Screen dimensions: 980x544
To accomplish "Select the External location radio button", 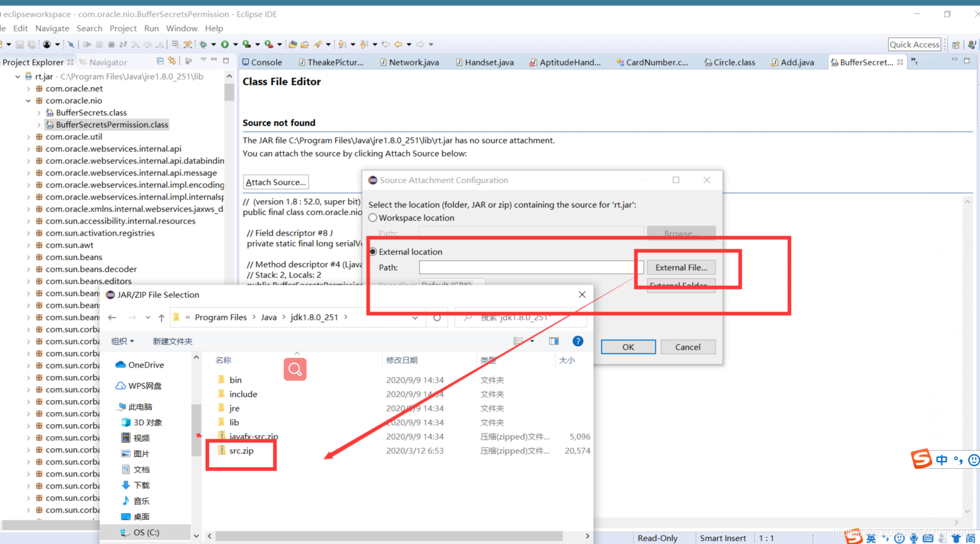I will pos(373,252).
